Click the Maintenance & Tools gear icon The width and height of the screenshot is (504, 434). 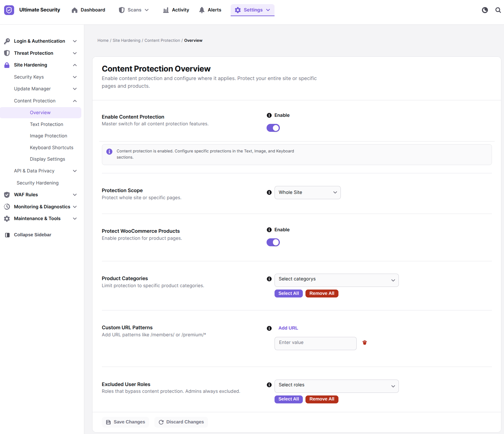7,219
